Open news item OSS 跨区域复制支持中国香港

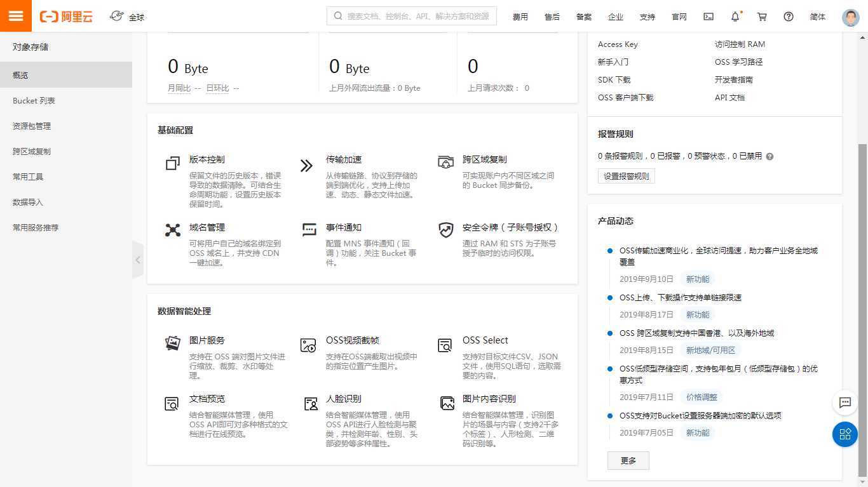[697, 333]
